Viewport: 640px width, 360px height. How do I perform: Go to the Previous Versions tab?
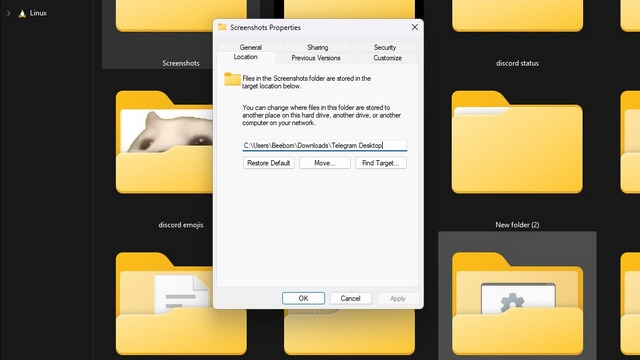pyautogui.click(x=316, y=58)
